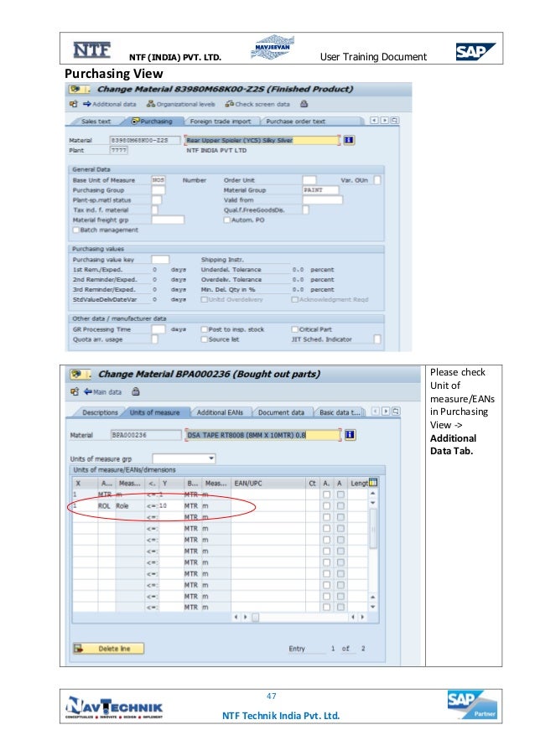
Task: Switch to Descriptions tab
Action: point(100,412)
